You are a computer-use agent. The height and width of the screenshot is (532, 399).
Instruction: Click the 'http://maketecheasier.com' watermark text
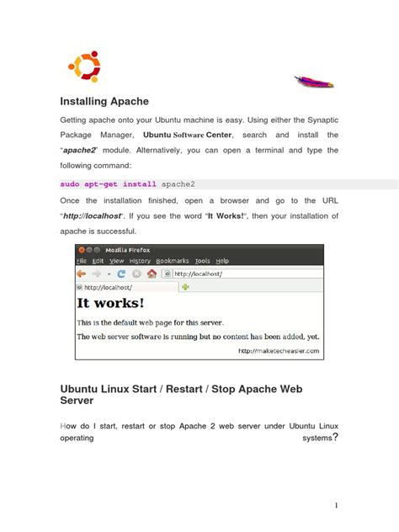(x=279, y=351)
